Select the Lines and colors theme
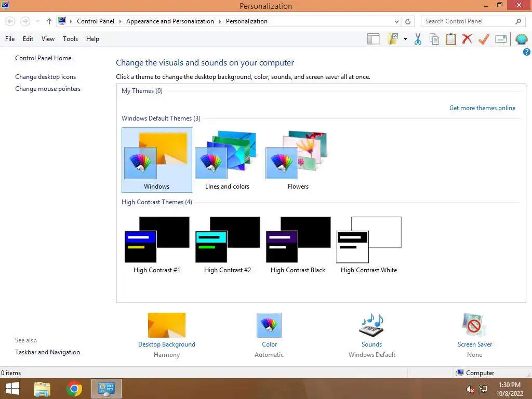The image size is (532, 399). (227, 160)
